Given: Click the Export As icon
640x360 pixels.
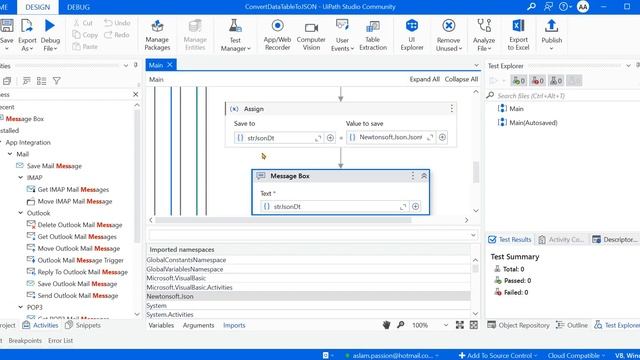Looking at the screenshot, I should 27,26.
